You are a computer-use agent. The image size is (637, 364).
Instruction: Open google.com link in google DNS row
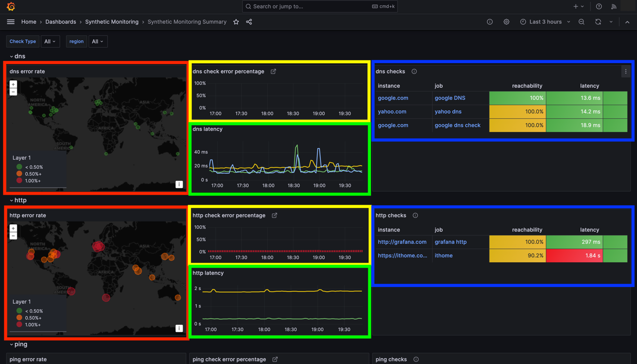pyautogui.click(x=393, y=98)
